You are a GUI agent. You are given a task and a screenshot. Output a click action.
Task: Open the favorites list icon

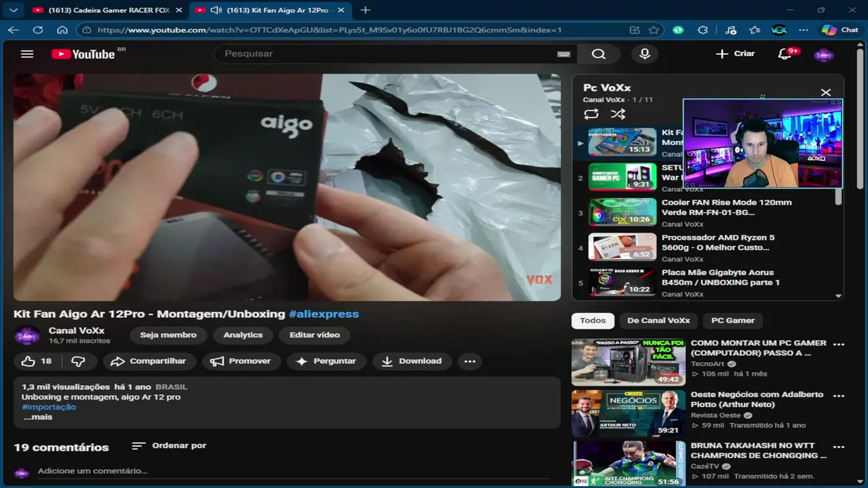pyautogui.click(x=755, y=30)
